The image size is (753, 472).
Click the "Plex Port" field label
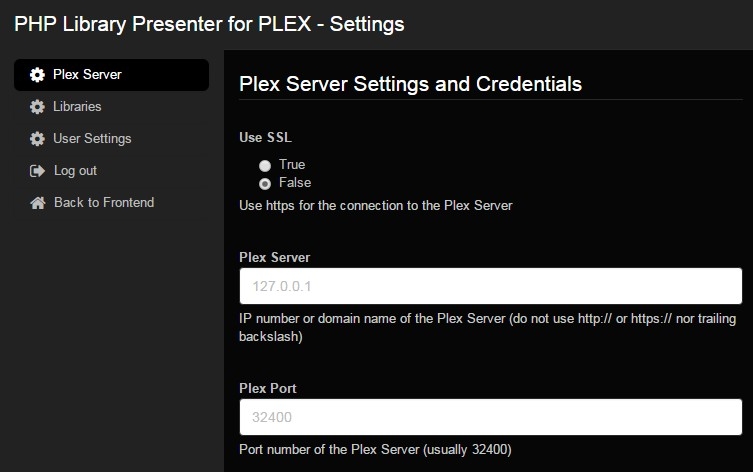[x=268, y=388]
